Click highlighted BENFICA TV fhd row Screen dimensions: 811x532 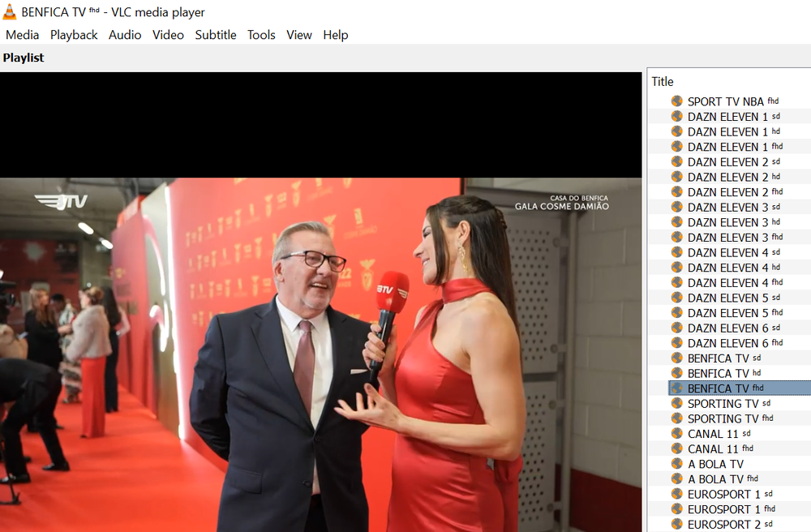[x=740, y=388]
